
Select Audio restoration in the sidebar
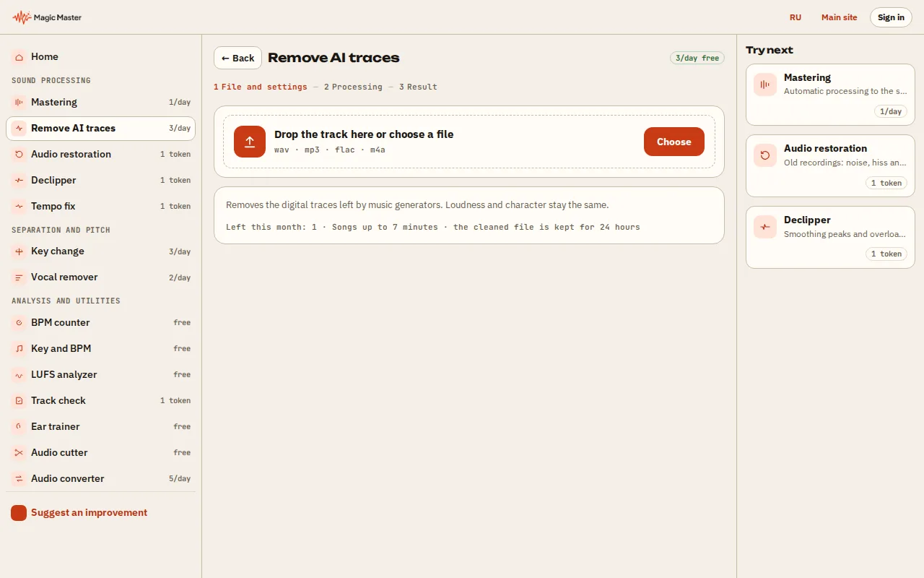click(x=100, y=154)
